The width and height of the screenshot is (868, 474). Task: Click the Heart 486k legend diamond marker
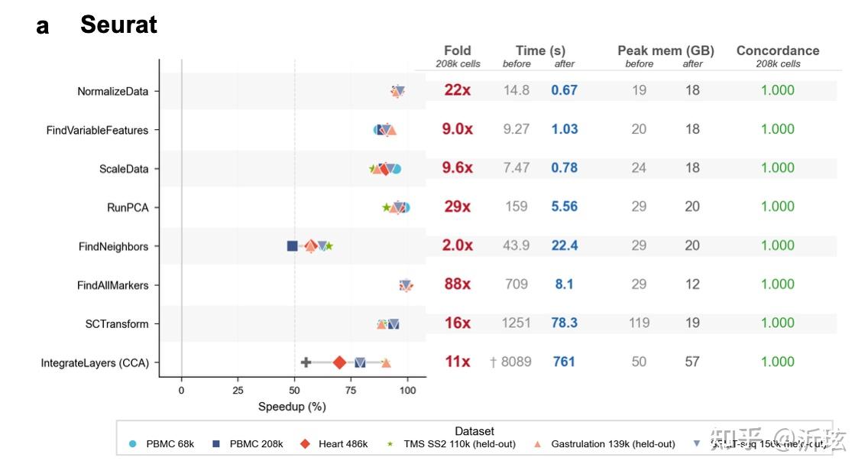(x=305, y=443)
